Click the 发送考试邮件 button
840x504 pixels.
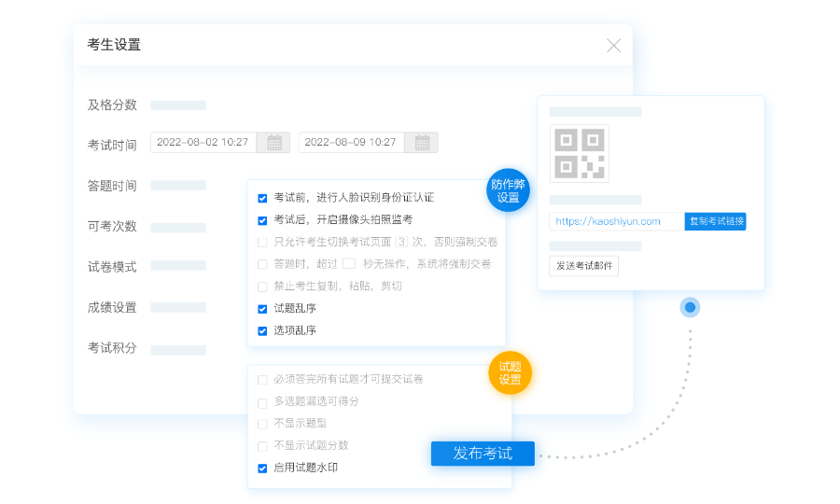[583, 266]
